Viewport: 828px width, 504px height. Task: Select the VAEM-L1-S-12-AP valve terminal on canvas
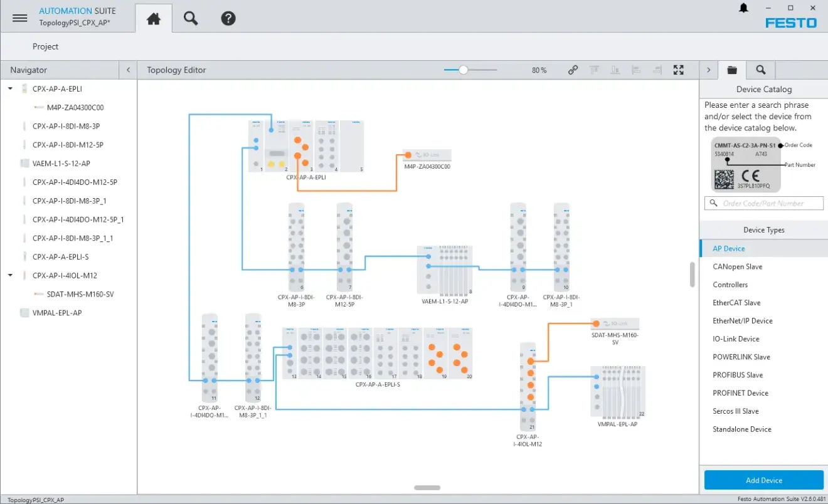click(445, 270)
